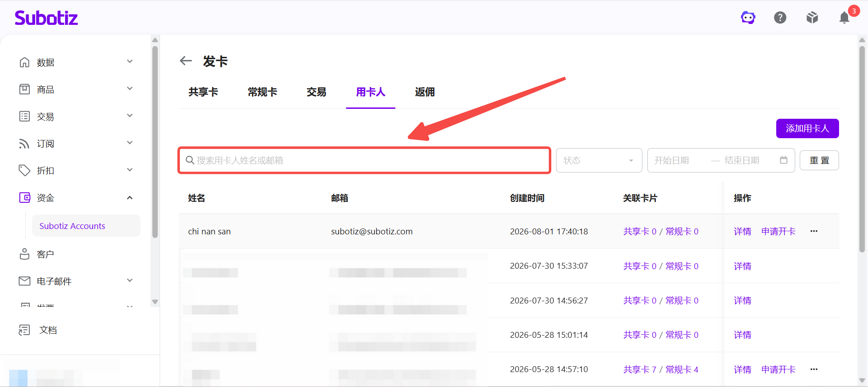Switch to the 共享卡 tab
This screenshot has width=868, height=387.
tap(203, 92)
